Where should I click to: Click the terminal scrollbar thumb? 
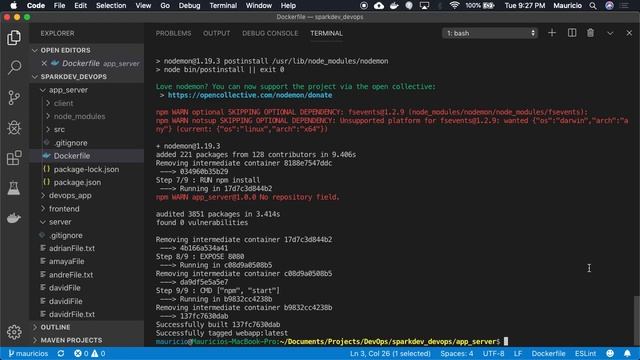pos(637,321)
